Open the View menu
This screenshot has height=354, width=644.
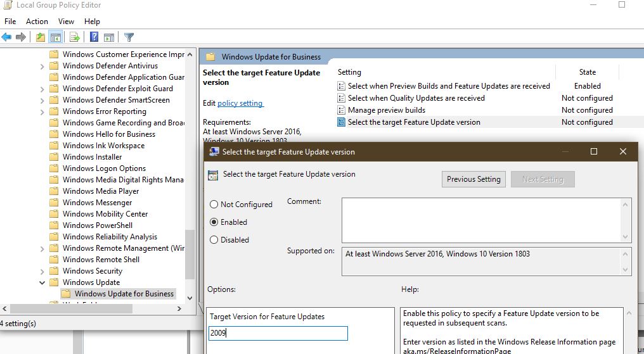[x=66, y=22]
